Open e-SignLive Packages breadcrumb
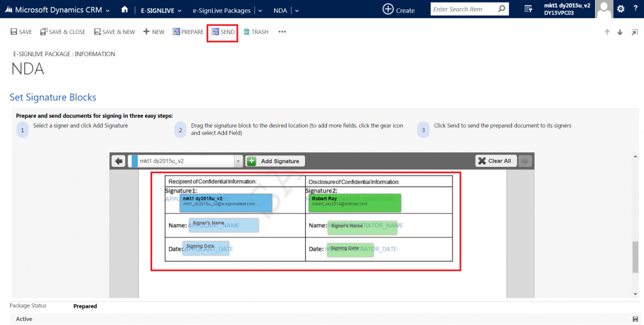Image resolution: width=644 pixels, height=325 pixels. [221, 11]
